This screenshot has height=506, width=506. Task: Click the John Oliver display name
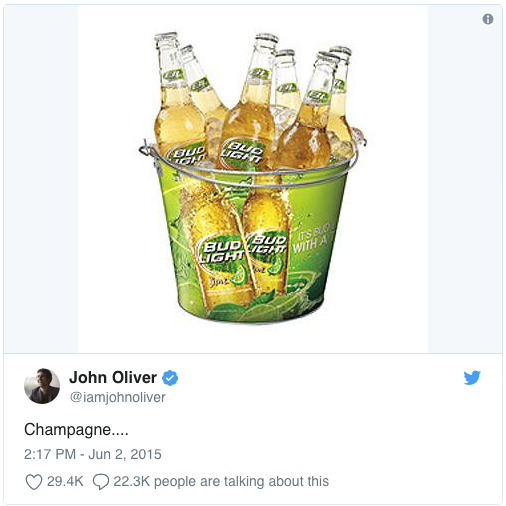click(113, 378)
